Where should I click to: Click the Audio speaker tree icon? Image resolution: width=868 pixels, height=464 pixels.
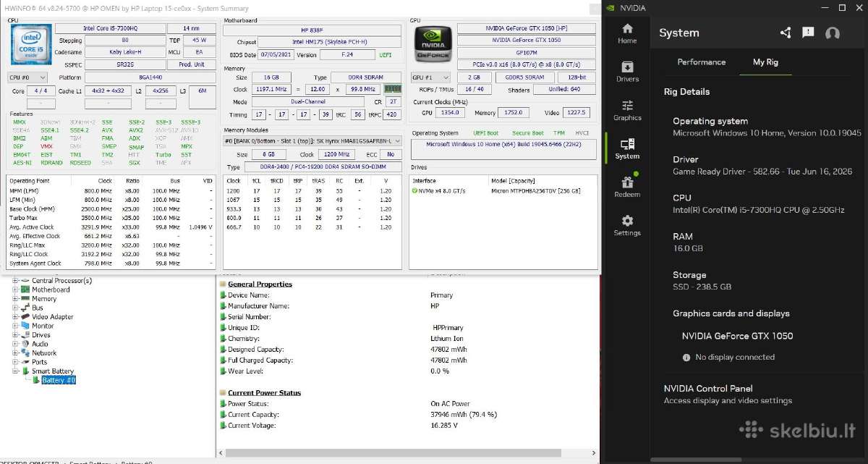pyautogui.click(x=25, y=344)
